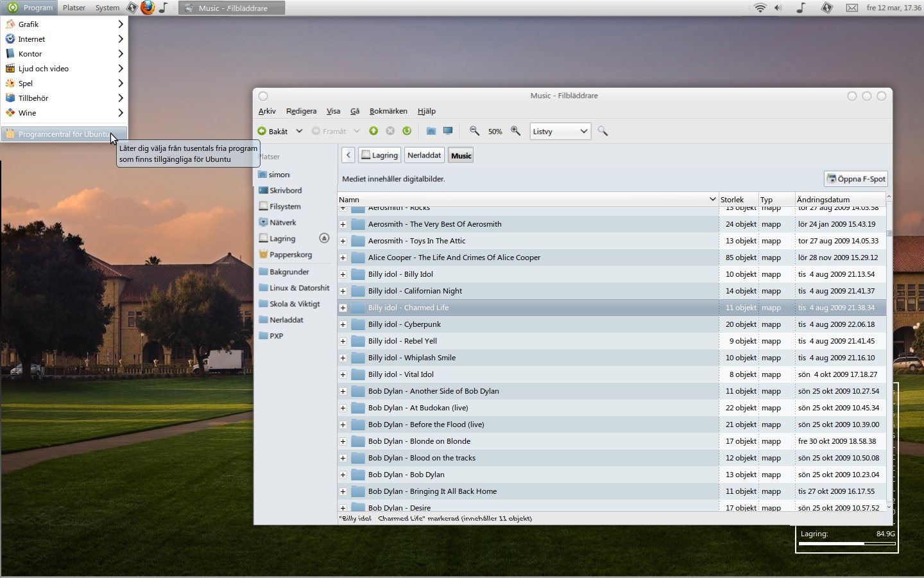
Task: Click the Music path bar button
Action: pos(461,155)
